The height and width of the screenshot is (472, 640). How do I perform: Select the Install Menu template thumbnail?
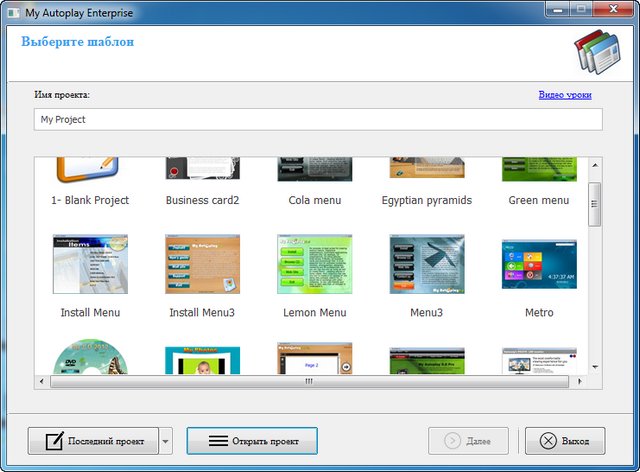pyautogui.click(x=91, y=265)
